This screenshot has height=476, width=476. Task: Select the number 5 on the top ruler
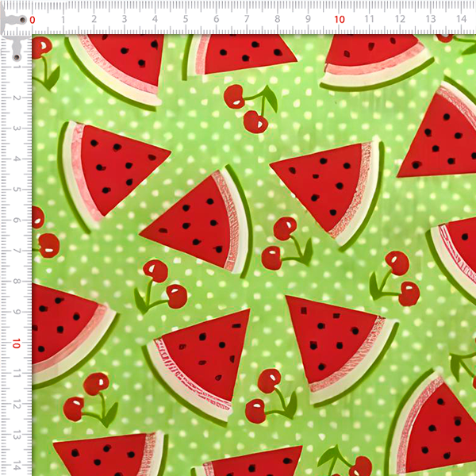click(186, 19)
